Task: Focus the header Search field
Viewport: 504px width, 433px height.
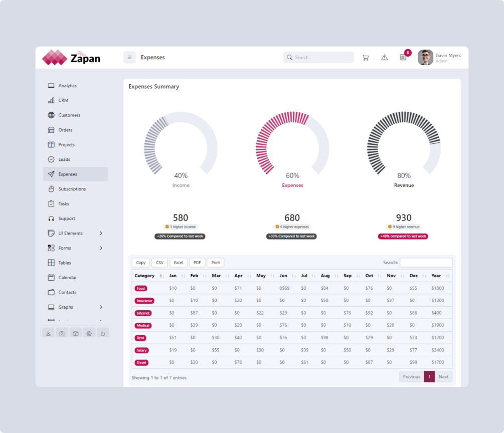Action: tap(318, 57)
